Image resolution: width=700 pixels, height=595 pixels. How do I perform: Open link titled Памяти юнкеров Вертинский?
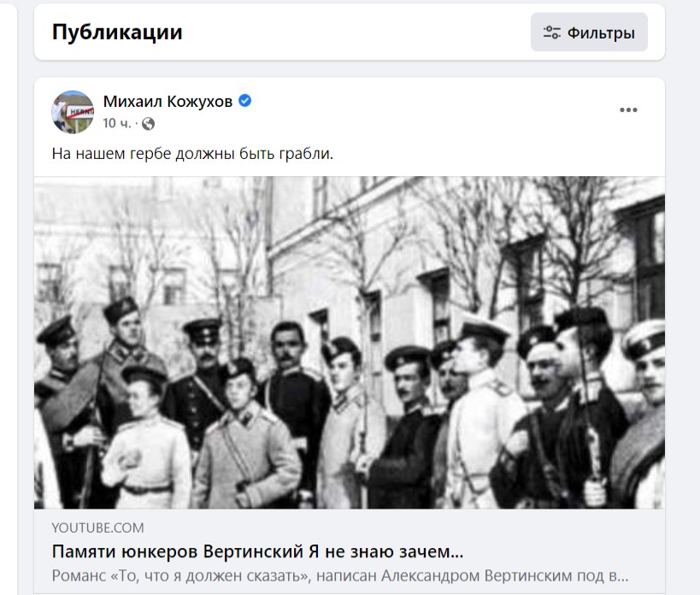click(257, 551)
